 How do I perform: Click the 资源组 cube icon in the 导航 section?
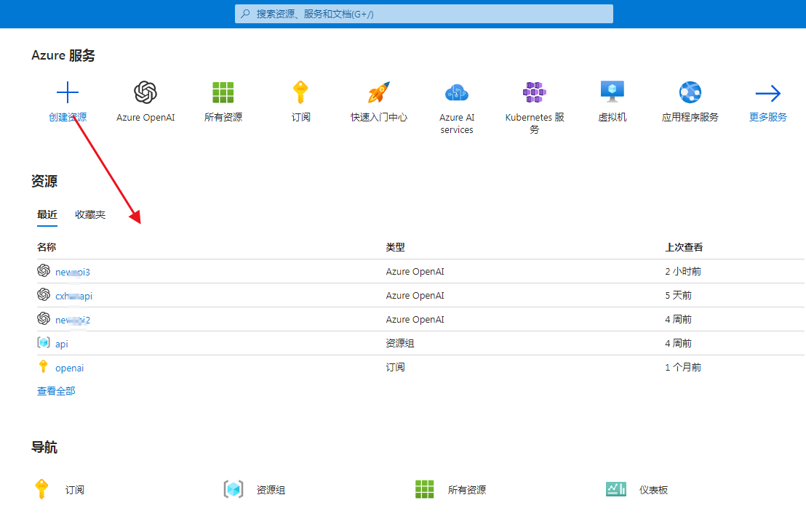pos(234,489)
